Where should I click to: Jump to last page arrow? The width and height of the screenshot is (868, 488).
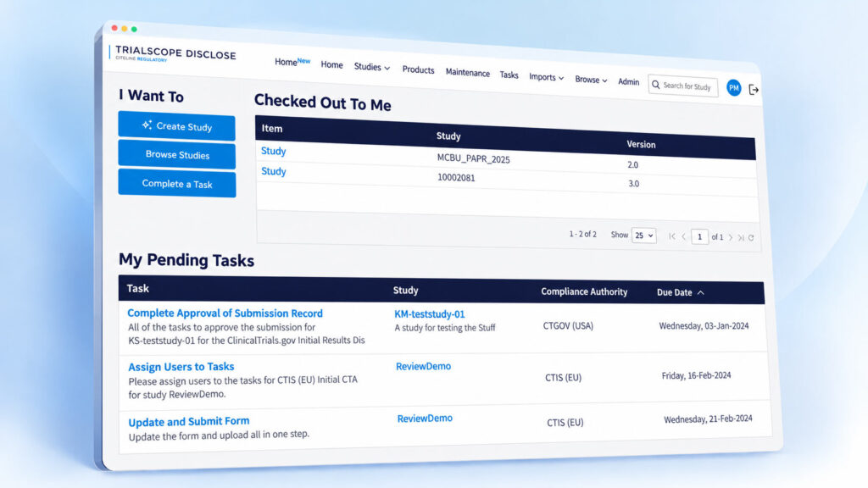pos(741,237)
